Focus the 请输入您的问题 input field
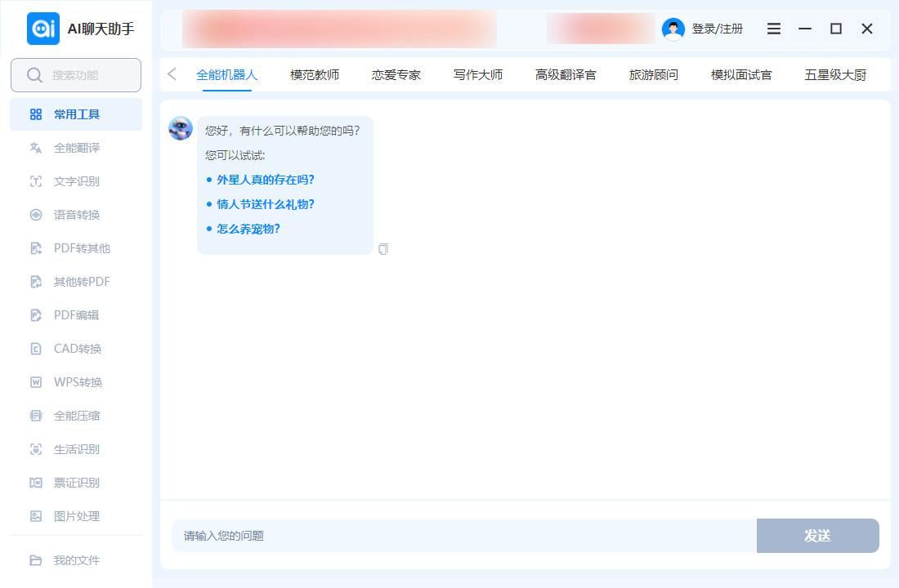This screenshot has width=899, height=588. (464, 536)
